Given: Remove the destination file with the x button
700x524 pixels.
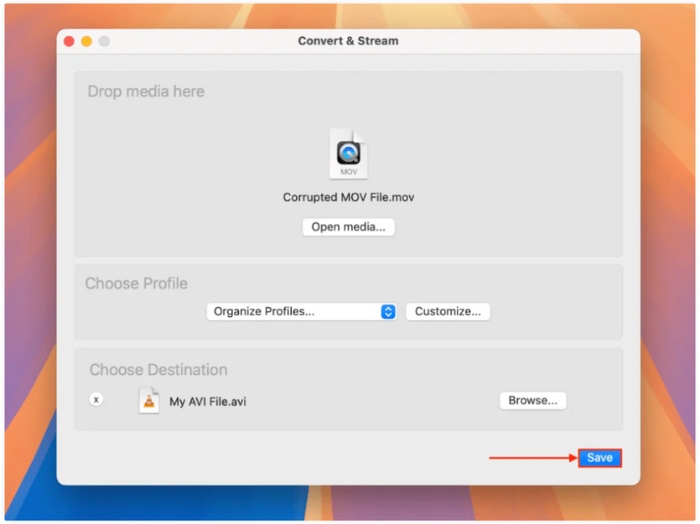Looking at the screenshot, I should point(96,399).
